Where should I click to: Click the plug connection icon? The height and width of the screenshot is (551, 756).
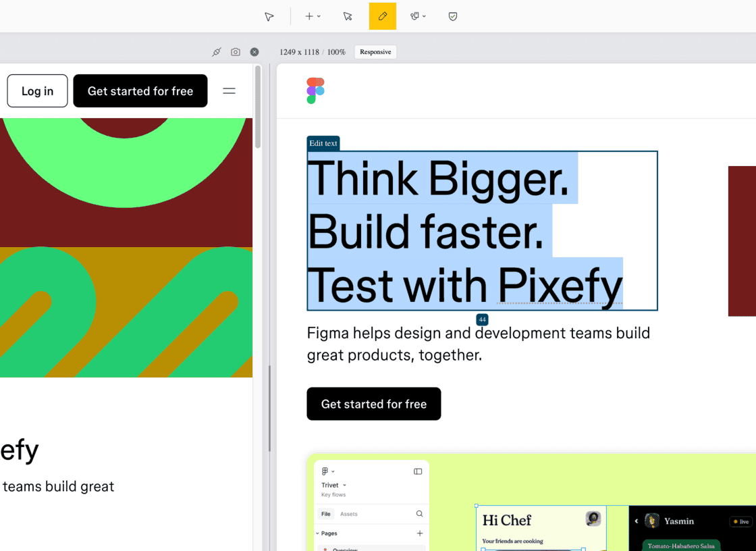pos(217,51)
